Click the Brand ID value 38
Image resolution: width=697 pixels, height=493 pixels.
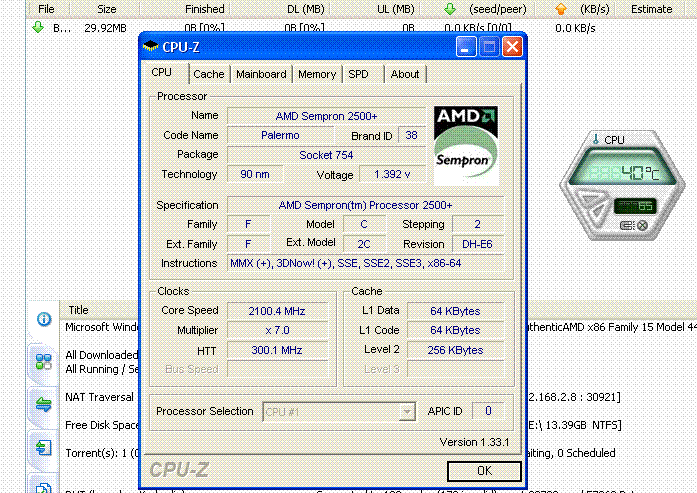(x=411, y=135)
